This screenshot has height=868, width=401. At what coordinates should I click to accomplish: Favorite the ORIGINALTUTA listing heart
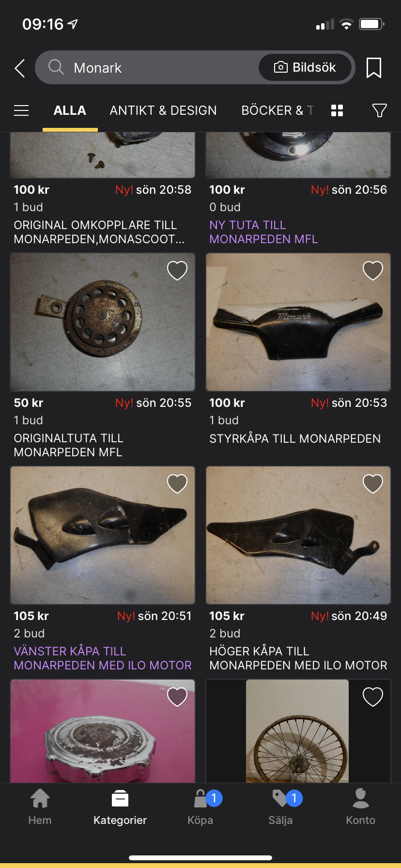point(177,271)
